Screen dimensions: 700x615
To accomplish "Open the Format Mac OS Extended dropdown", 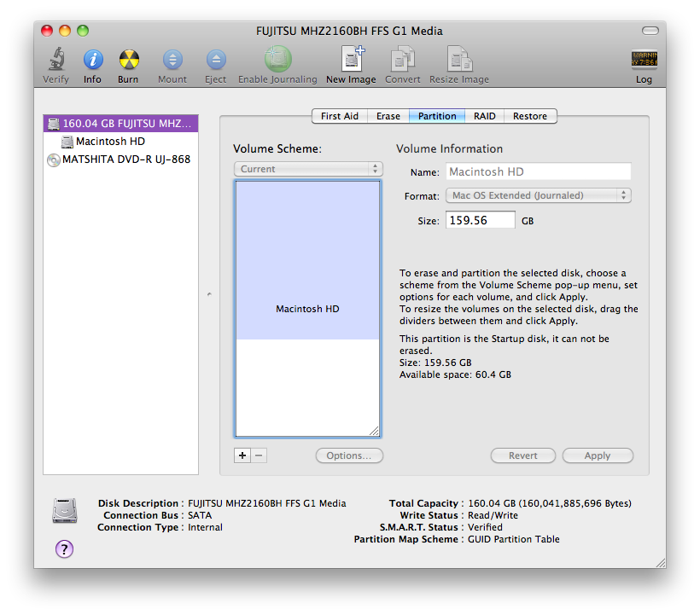I will (539, 195).
